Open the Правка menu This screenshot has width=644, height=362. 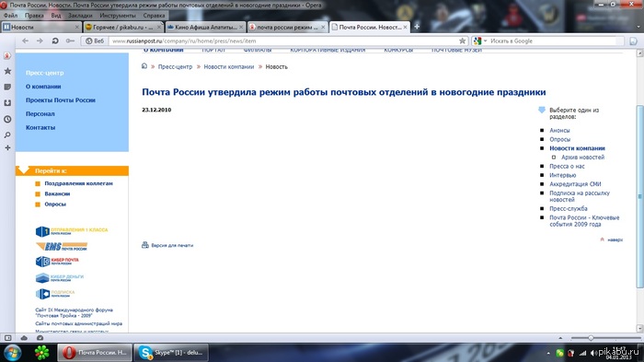(34, 16)
